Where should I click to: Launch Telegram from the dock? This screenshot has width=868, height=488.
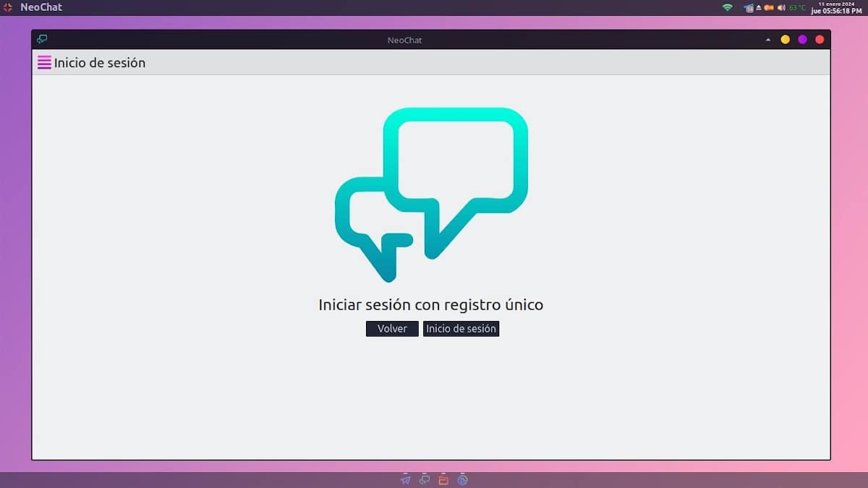click(x=405, y=479)
